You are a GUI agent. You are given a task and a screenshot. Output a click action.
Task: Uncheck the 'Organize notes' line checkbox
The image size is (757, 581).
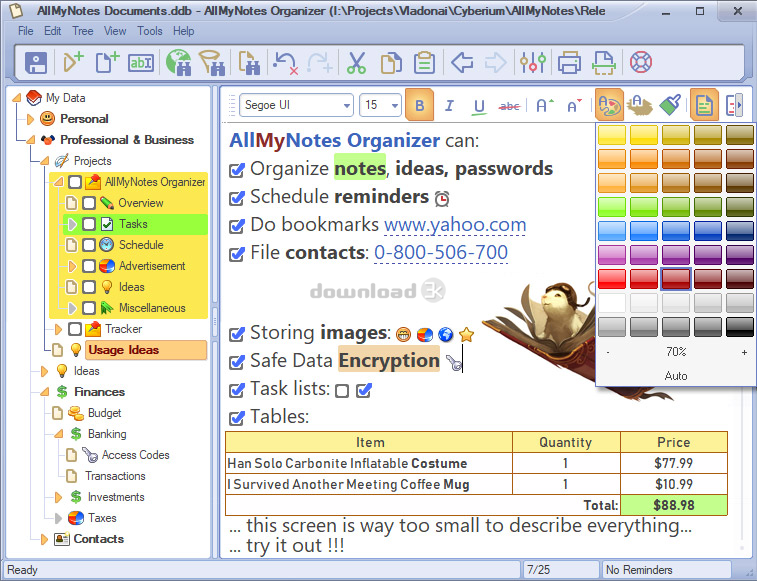pos(237,170)
